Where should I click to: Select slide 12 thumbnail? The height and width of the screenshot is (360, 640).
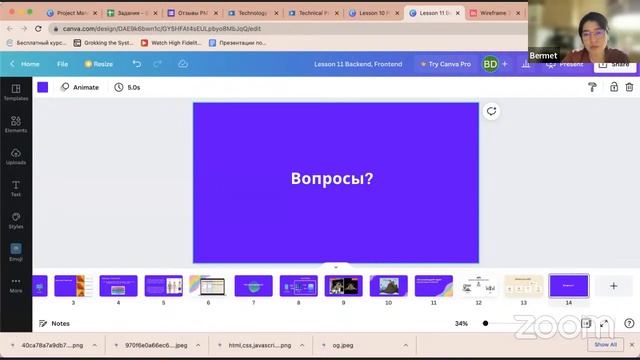(x=478, y=286)
